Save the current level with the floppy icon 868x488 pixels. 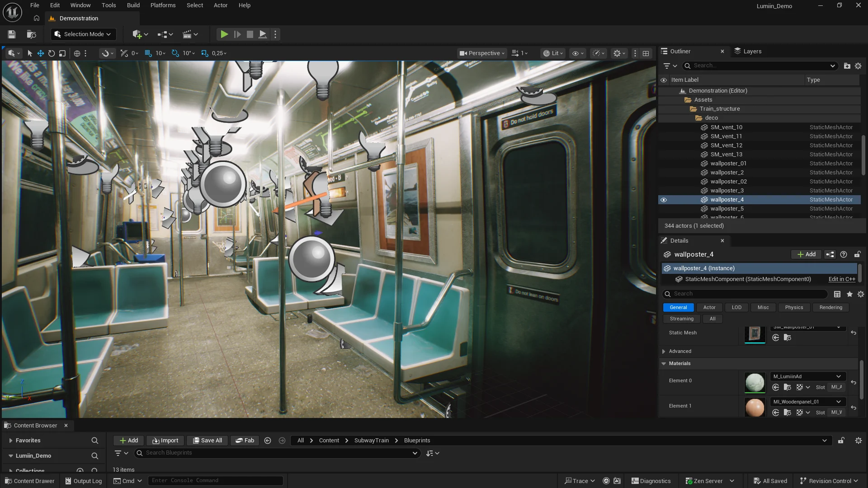click(x=12, y=34)
